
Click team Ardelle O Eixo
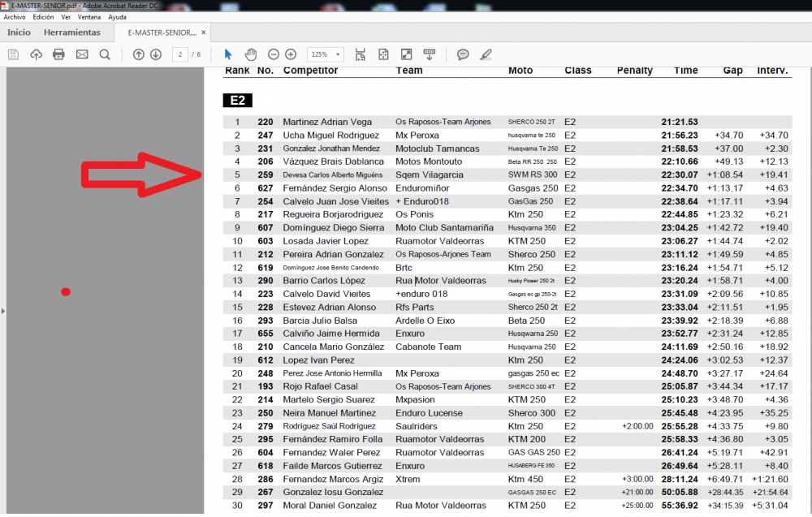pyautogui.click(x=425, y=321)
